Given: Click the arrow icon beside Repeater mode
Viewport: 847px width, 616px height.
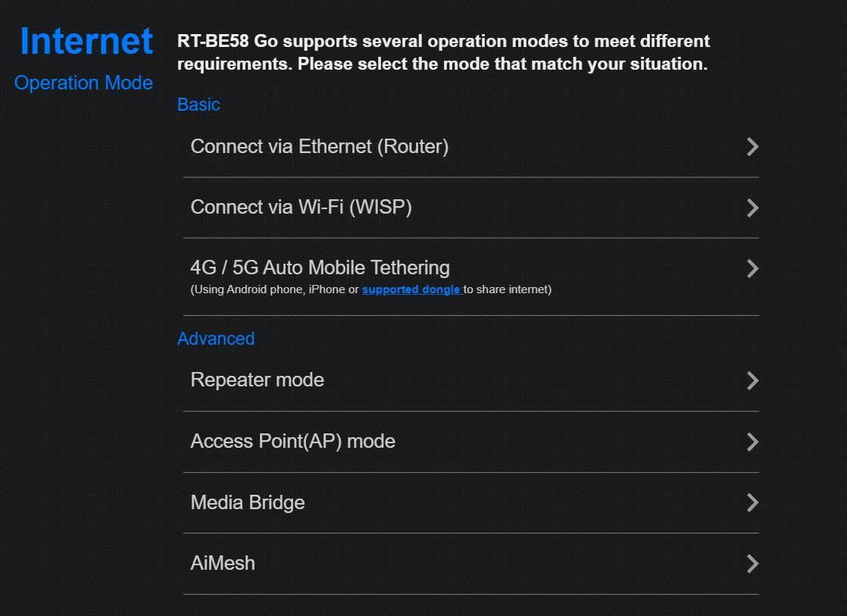Looking at the screenshot, I should [x=752, y=380].
